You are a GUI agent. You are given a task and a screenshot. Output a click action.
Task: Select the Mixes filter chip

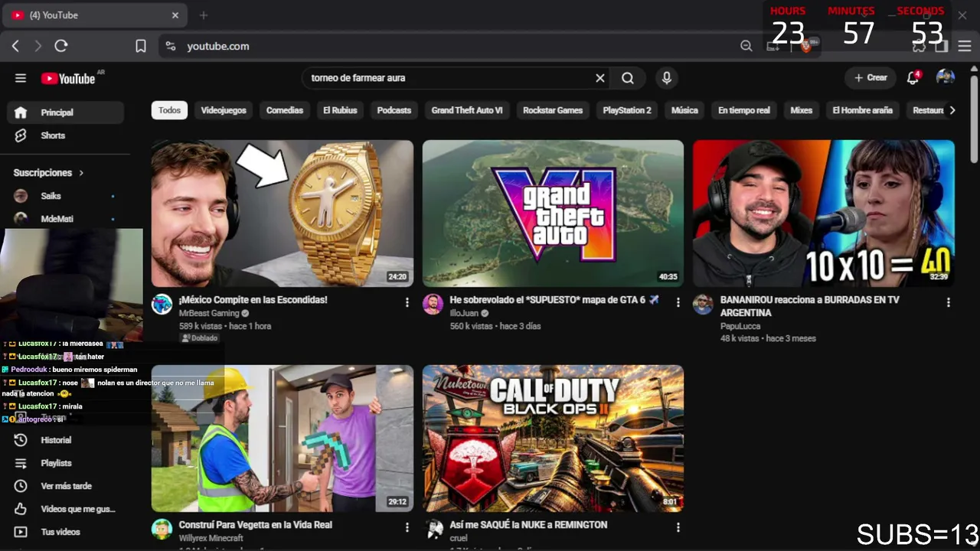801,110
